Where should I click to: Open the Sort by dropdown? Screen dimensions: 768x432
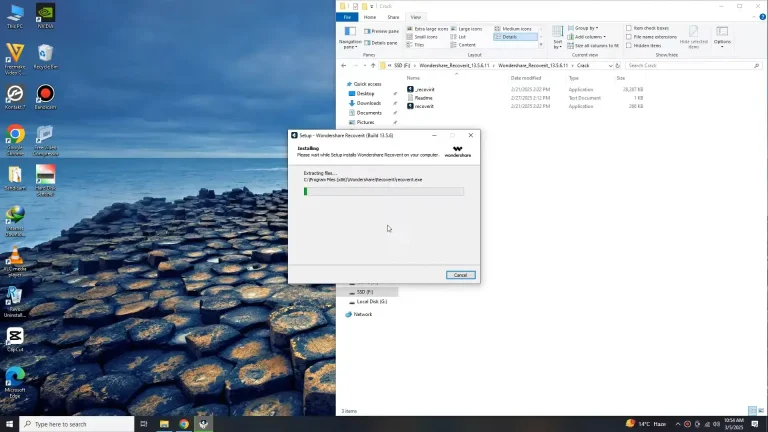click(x=557, y=38)
